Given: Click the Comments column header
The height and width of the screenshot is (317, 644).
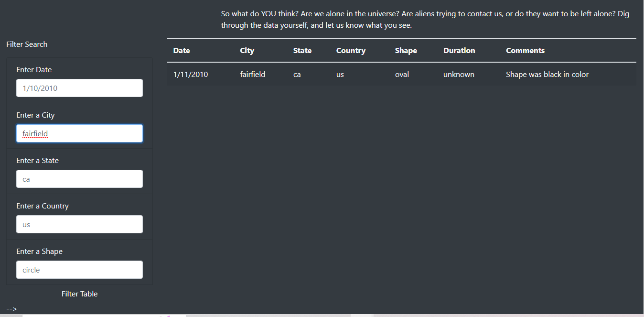Looking at the screenshot, I should tap(525, 51).
